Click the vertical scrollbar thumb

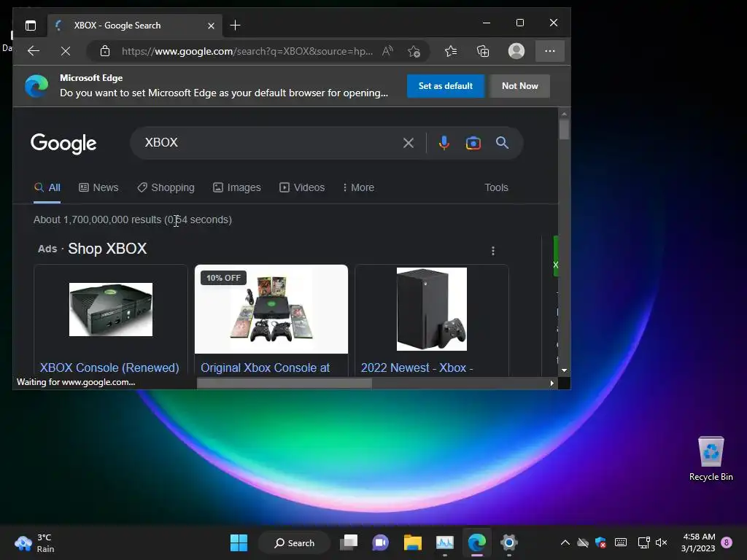click(564, 130)
